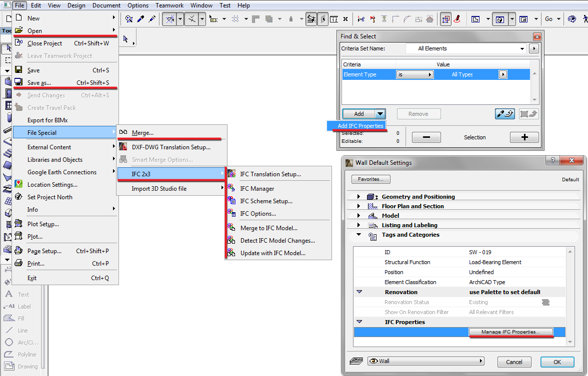Click the Add button's dropdown arrow
588x376 pixels.
(x=380, y=114)
